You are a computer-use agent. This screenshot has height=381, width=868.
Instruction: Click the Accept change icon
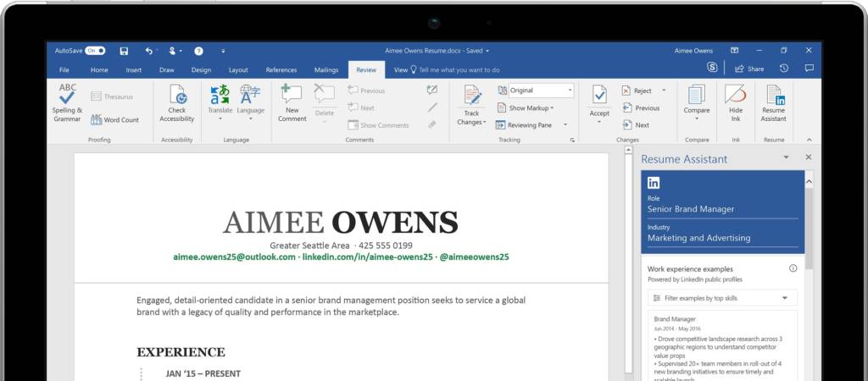(599, 95)
